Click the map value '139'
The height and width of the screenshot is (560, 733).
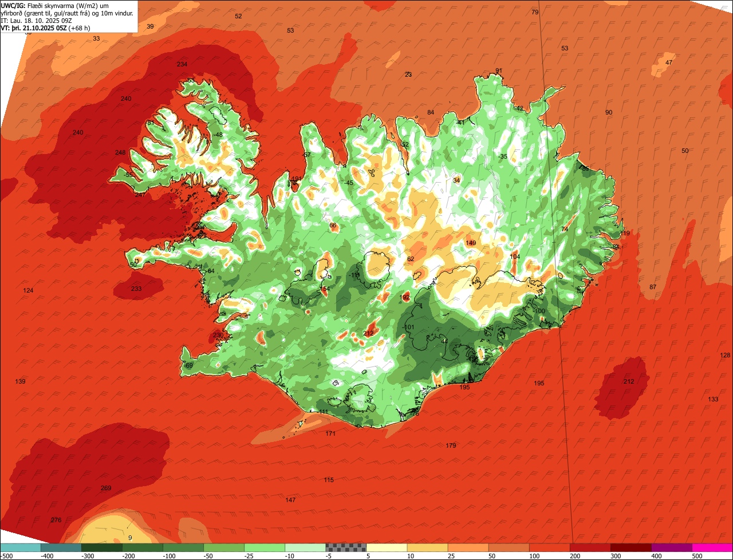tap(20, 381)
